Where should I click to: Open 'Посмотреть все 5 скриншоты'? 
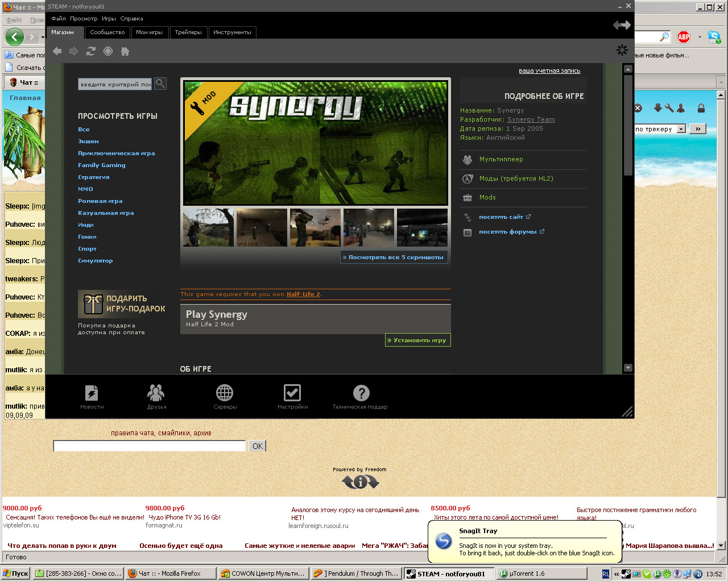pyautogui.click(x=394, y=257)
